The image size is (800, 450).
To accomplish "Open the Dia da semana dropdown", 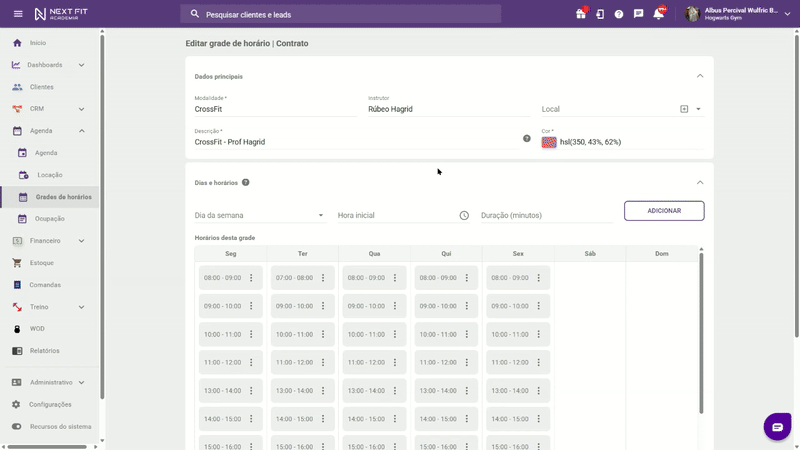I will [260, 215].
